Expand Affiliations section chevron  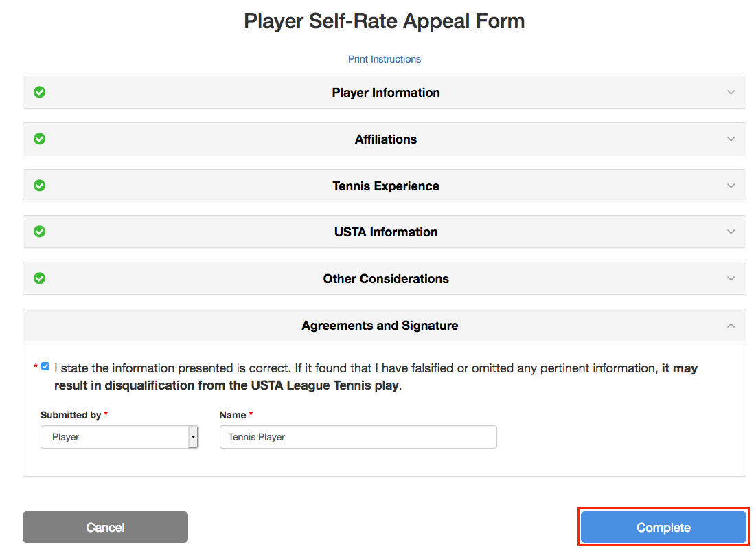pyautogui.click(x=731, y=139)
